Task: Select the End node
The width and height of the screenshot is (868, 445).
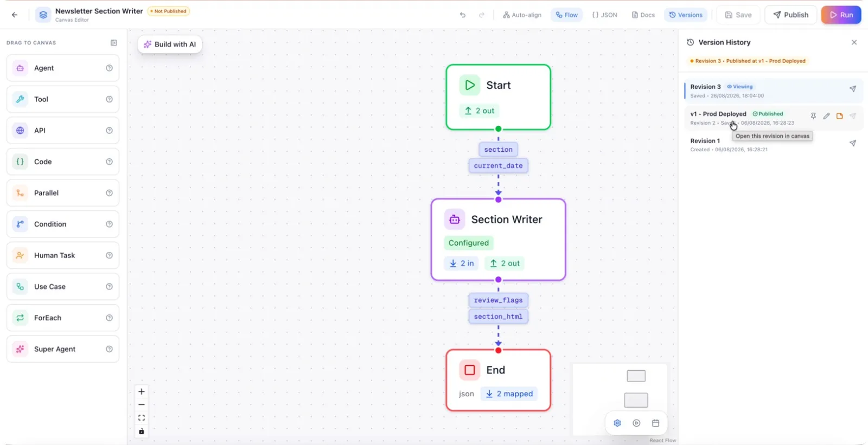Action: pos(498,380)
